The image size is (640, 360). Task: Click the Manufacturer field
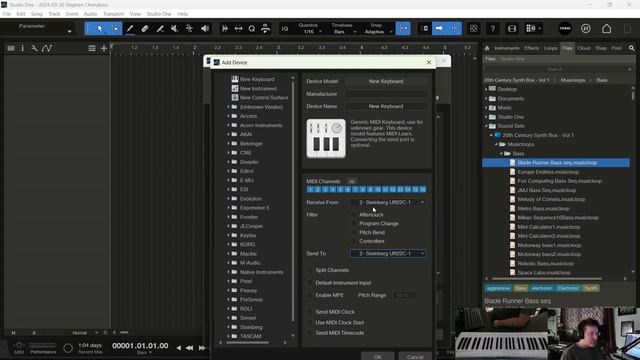point(386,94)
